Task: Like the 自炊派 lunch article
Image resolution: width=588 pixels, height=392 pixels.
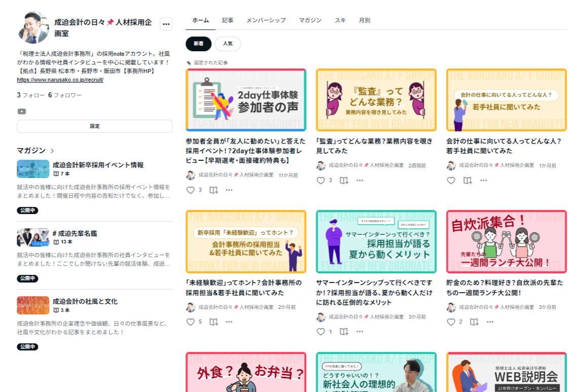Action: [x=451, y=322]
